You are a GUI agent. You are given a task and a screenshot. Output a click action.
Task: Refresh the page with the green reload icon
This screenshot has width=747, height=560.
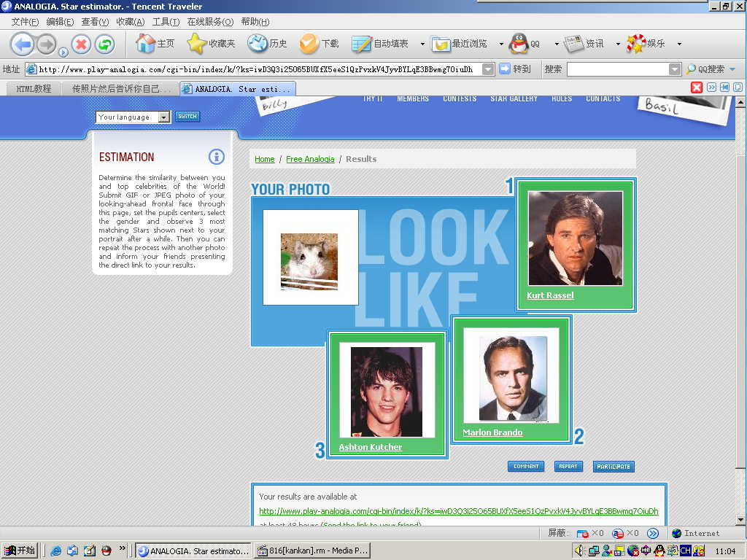[105, 44]
